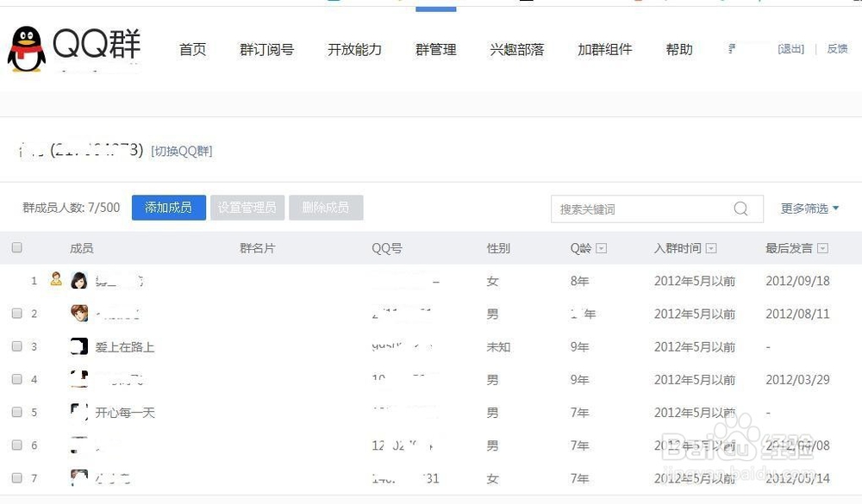Expand the 更多筛选 filter dropdown
Screen dimensions: 862x504
pyautogui.click(x=809, y=208)
